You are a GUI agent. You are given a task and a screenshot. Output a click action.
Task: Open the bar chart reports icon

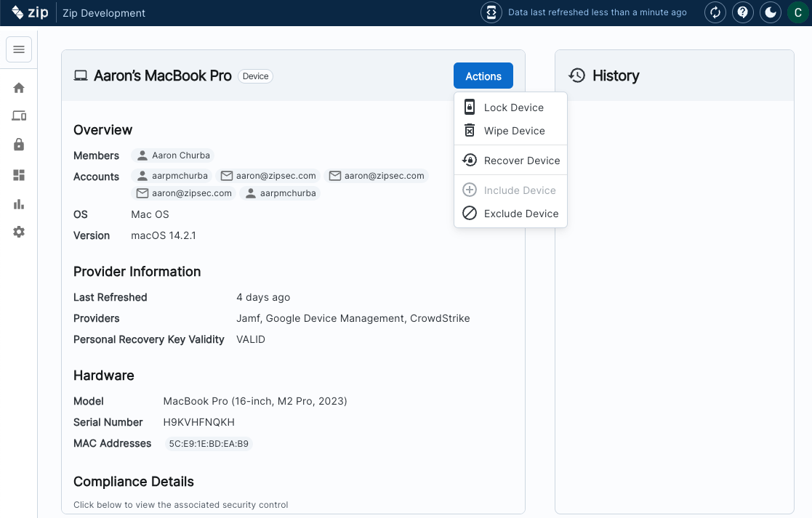click(19, 204)
